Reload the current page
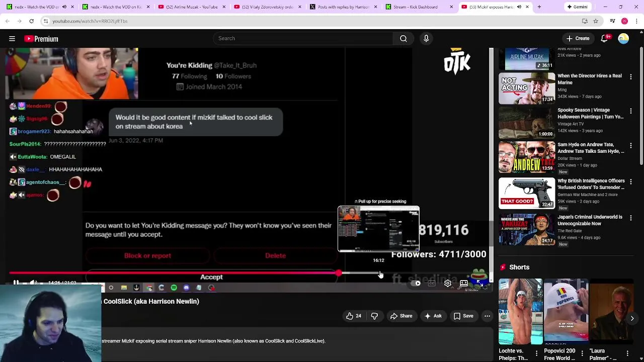Image resolution: width=644 pixels, height=362 pixels. pyautogui.click(x=31, y=21)
